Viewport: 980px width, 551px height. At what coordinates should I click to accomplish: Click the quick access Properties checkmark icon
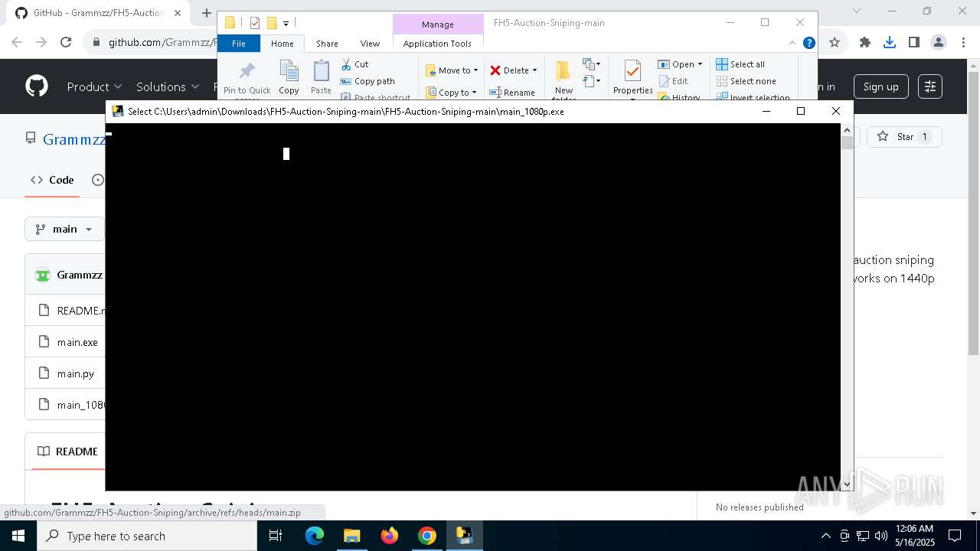click(x=255, y=23)
